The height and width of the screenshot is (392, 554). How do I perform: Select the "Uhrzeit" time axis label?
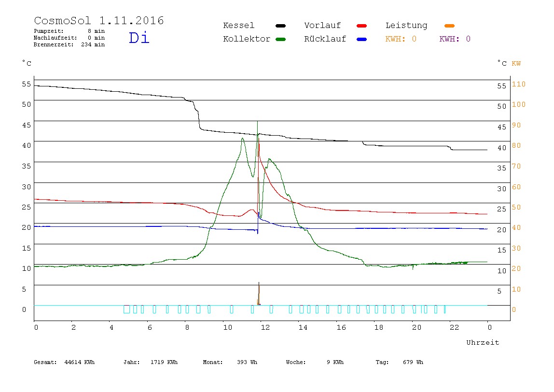tap(483, 342)
